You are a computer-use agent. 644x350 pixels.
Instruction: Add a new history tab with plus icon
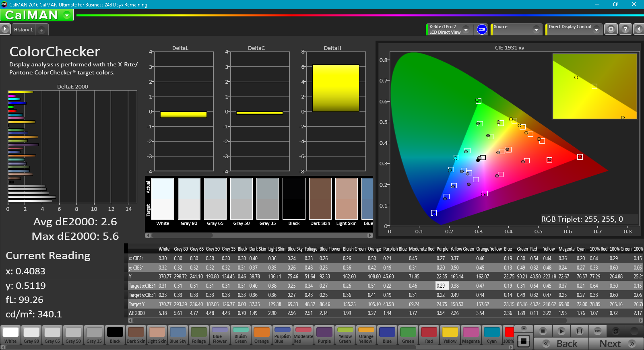(x=41, y=30)
